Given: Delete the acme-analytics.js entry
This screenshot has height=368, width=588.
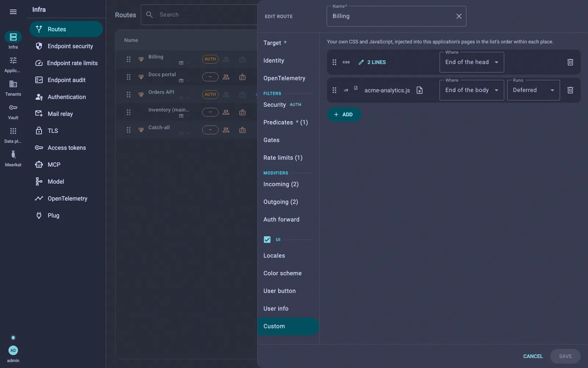Looking at the screenshot, I should (x=570, y=90).
